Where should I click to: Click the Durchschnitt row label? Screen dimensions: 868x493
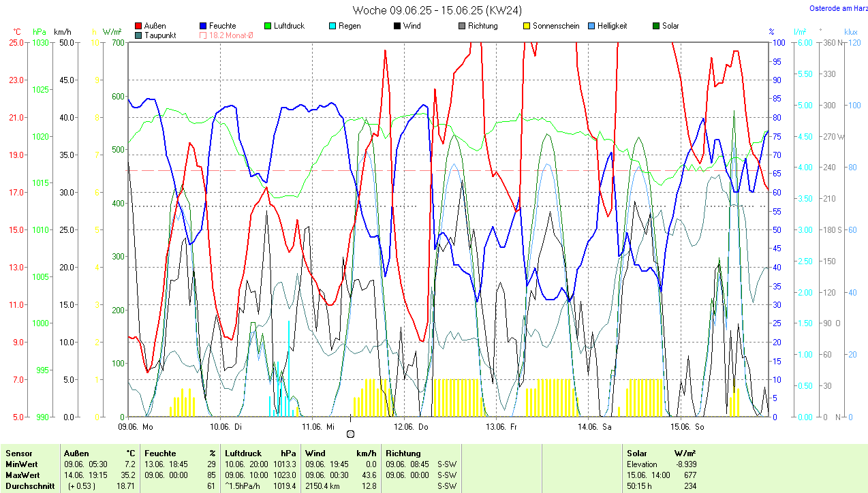[30, 486]
